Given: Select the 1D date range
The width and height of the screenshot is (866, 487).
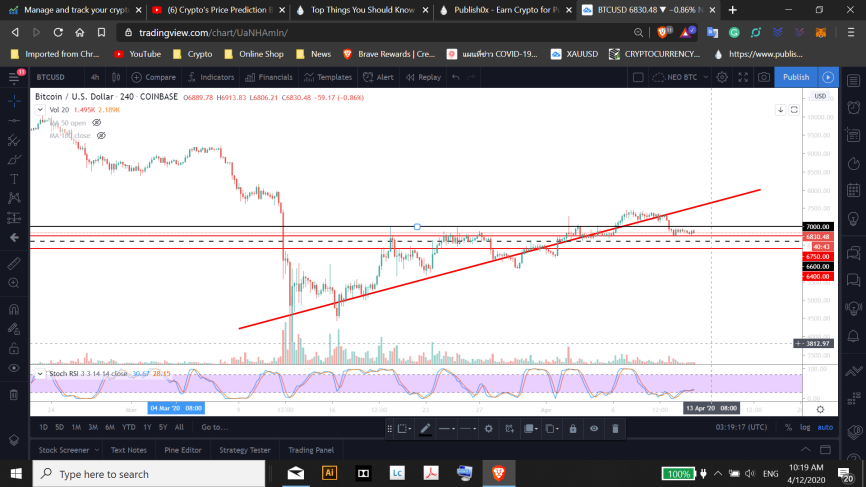Looking at the screenshot, I should [x=43, y=427].
